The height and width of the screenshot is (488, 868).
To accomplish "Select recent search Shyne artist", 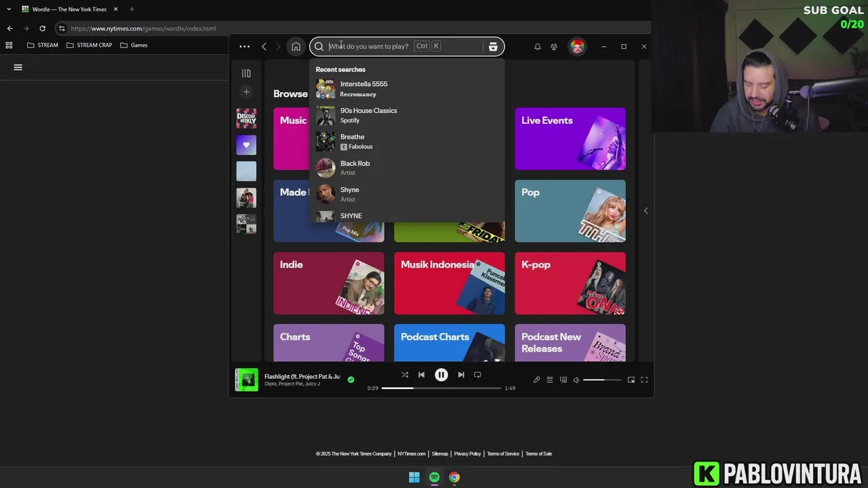I will 407,195.
